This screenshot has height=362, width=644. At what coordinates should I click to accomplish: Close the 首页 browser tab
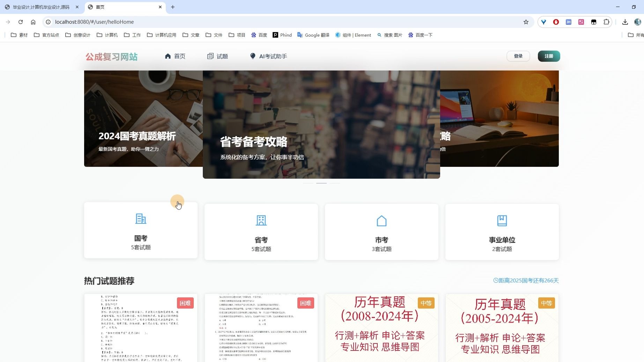pos(160,7)
